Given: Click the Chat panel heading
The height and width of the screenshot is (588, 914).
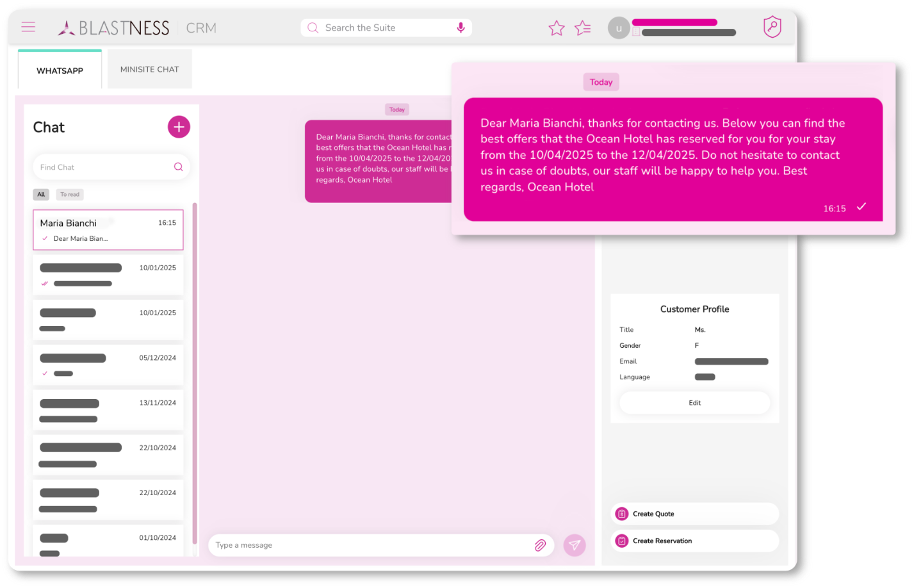Looking at the screenshot, I should coord(49,127).
